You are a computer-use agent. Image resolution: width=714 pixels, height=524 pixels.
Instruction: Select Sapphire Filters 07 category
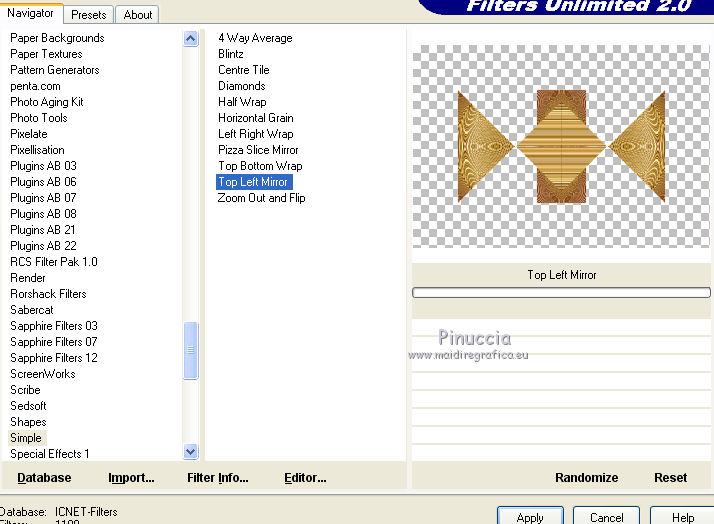pyautogui.click(x=54, y=342)
